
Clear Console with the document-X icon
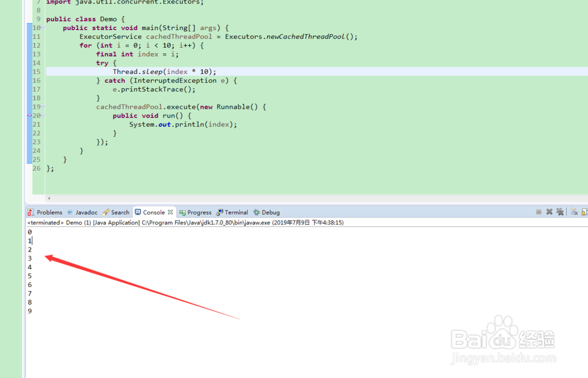point(574,212)
